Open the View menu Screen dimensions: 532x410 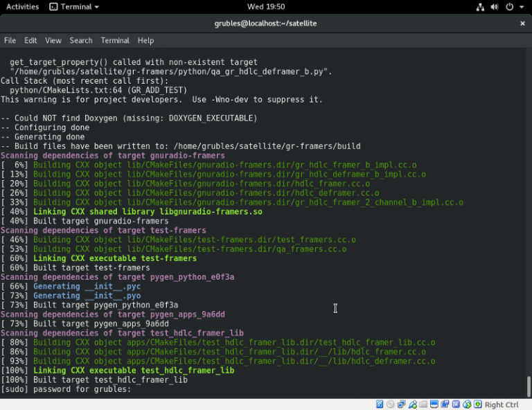pyautogui.click(x=53, y=41)
